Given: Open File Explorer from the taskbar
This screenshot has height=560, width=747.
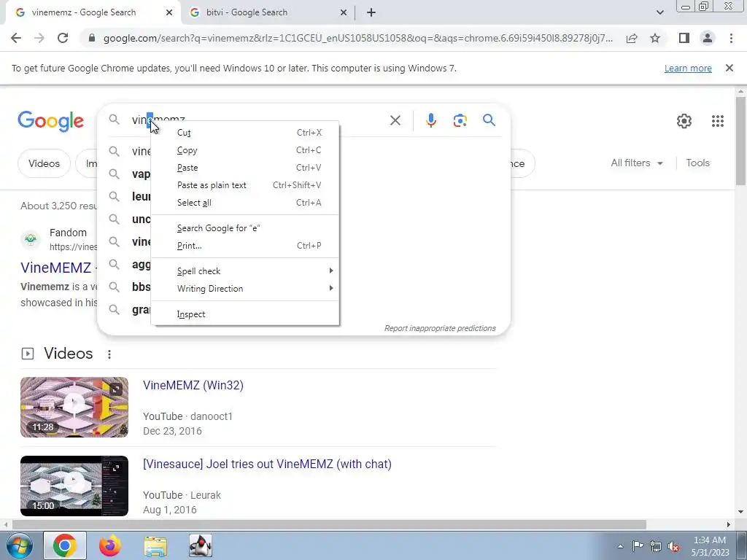Looking at the screenshot, I should [x=155, y=546].
